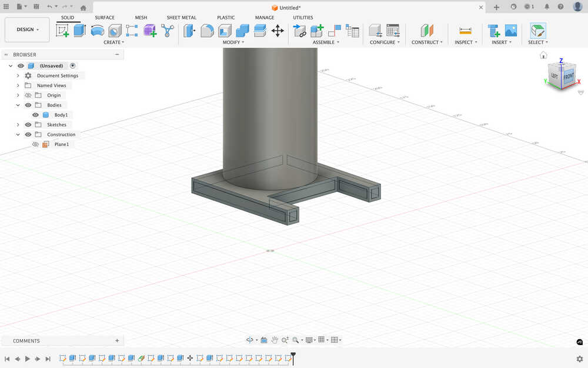Hide Body1 using its eye icon
The height and width of the screenshot is (368, 588).
35,115
